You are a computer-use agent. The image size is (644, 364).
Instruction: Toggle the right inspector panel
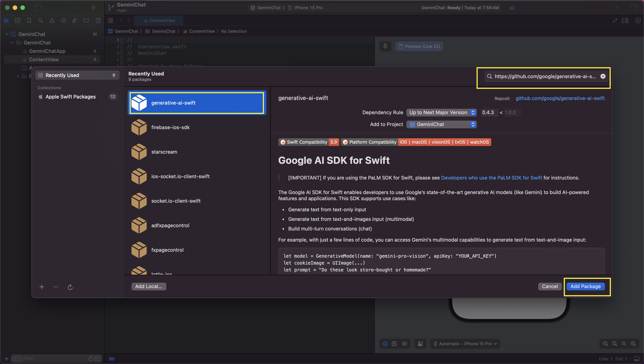pos(634,8)
